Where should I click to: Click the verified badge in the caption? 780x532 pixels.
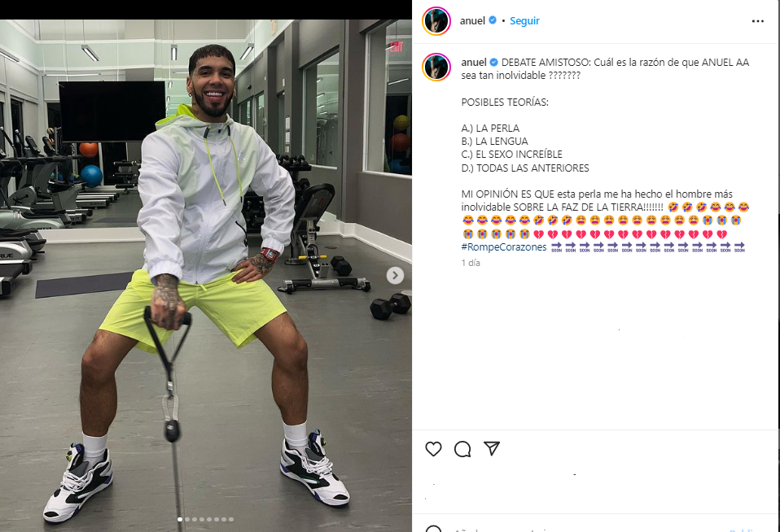coord(494,62)
